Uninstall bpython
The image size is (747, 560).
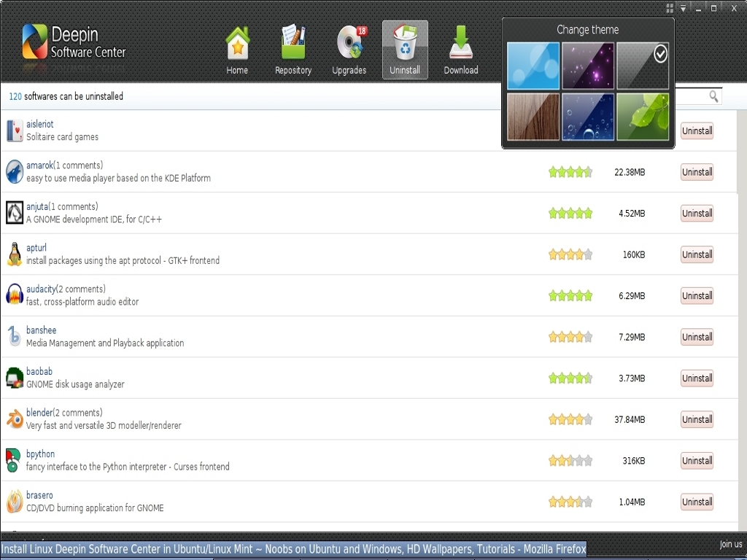[697, 461]
